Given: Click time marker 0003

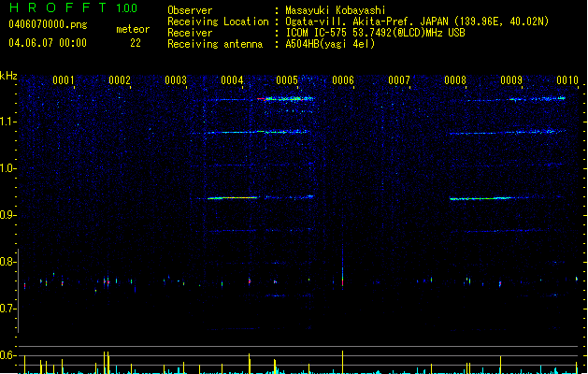Looking at the screenshot, I should point(176,79).
